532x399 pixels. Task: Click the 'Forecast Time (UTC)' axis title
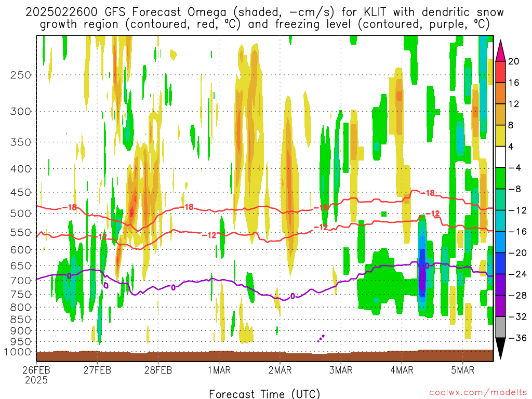[x=264, y=394]
